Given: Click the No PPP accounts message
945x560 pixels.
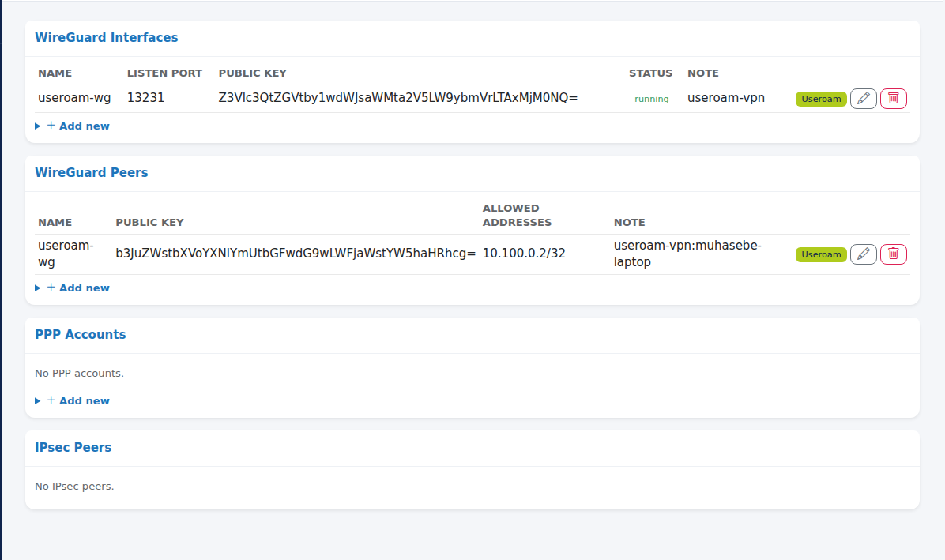Looking at the screenshot, I should point(79,374).
